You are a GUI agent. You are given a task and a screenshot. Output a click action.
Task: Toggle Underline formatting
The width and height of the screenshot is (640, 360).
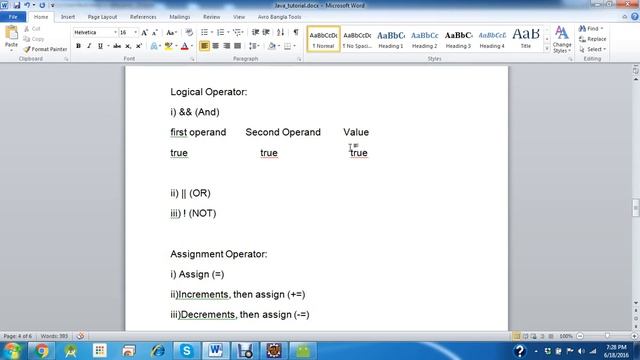point(100,46)
